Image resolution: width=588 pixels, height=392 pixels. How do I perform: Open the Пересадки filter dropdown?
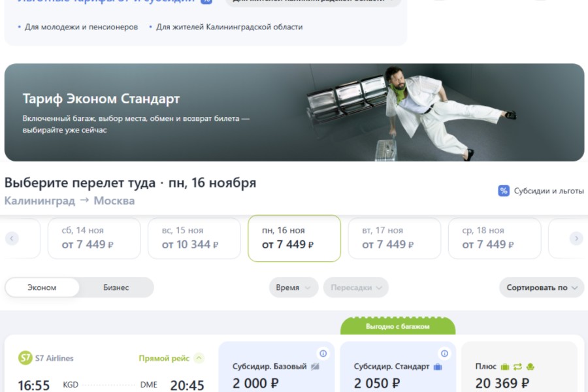tap(356, 287)
